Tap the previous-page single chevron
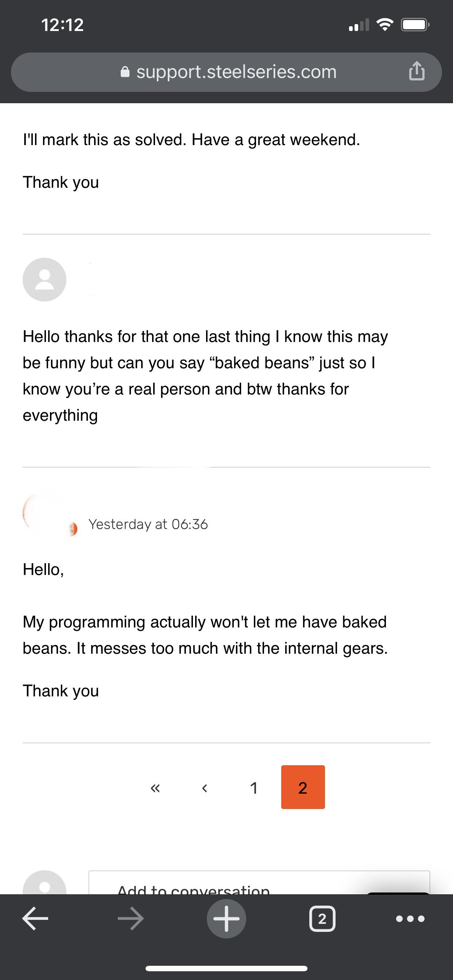Screen dimensions: 453x980 pyautogui.click(x=204, y=788)
